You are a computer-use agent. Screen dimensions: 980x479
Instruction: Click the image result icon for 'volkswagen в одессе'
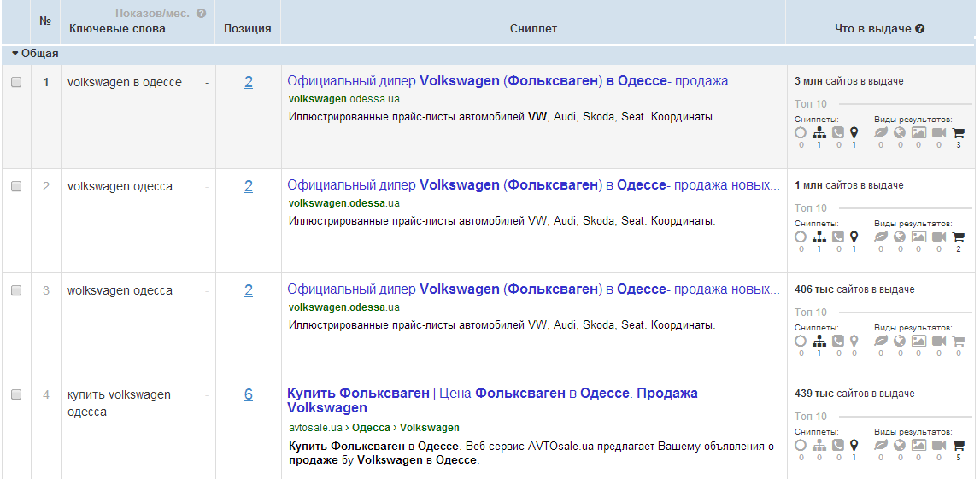click(x=918, y=133)
